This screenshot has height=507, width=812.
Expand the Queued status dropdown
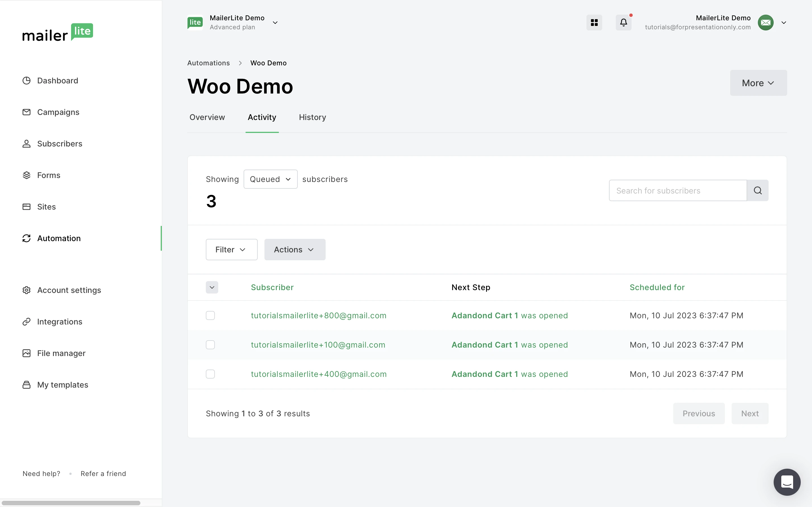tap(270, 179)
